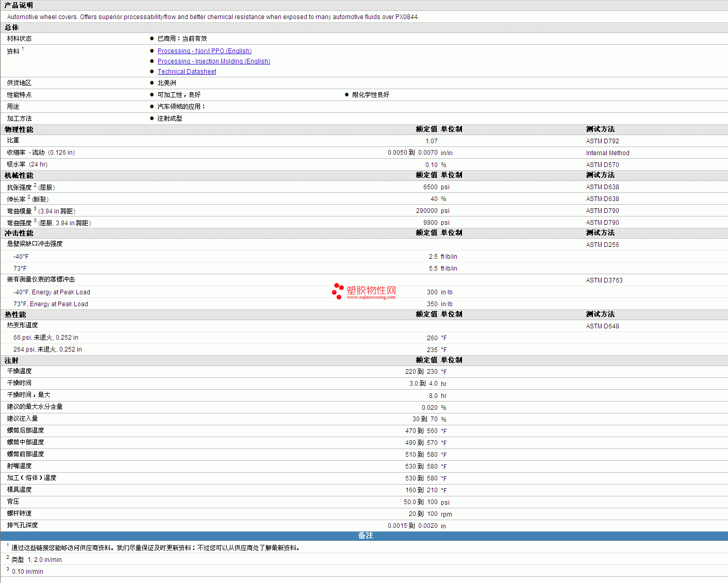728x583 pixels.
Task: Click the ASTM D3763 test method text
Action: (604, 280)
